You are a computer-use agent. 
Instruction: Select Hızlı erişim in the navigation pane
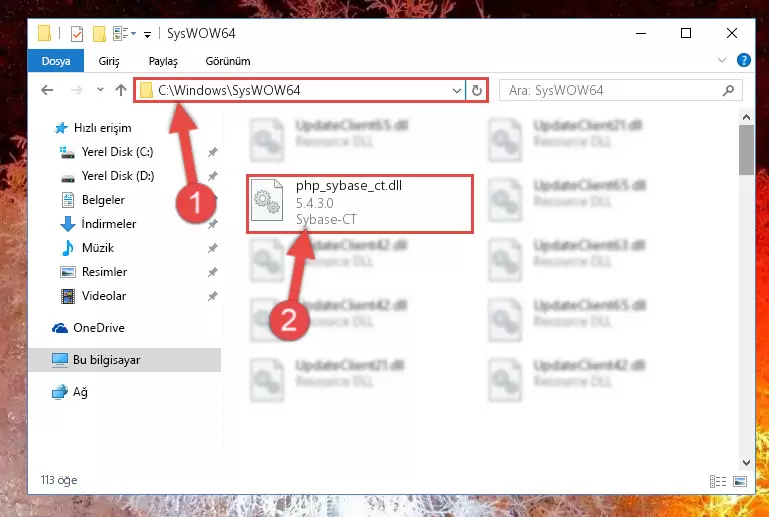click(103, 128)
